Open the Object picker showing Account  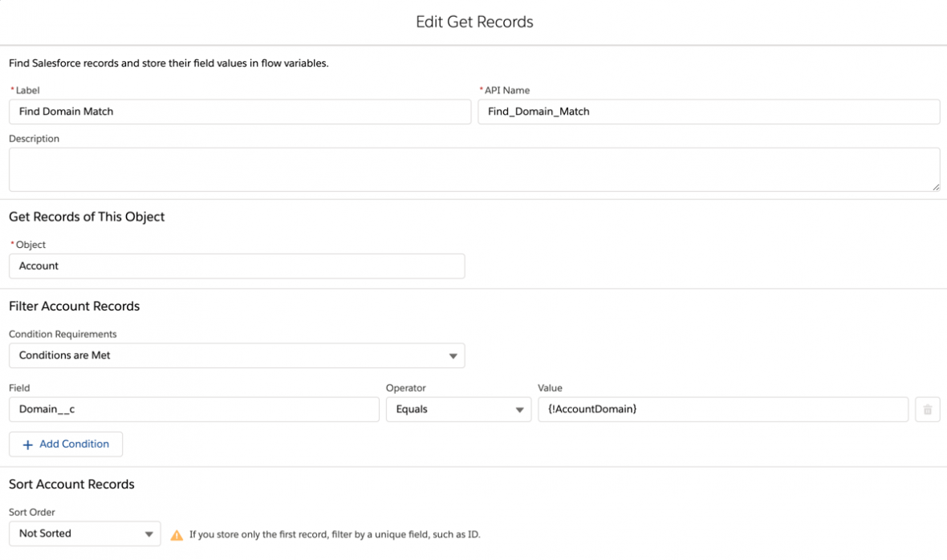[x=237, y=266]
